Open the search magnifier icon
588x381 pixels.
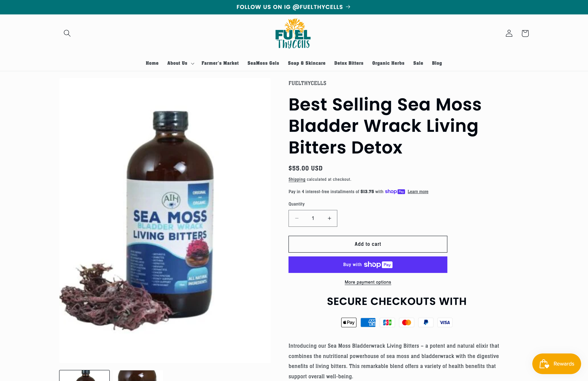[x=67, y=33]
